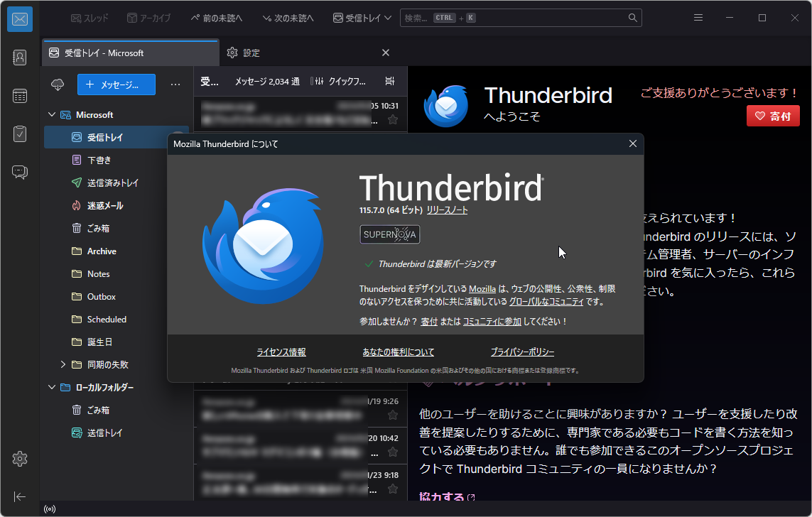Click the search field in the top bar
812x517 pixels.
522,17
